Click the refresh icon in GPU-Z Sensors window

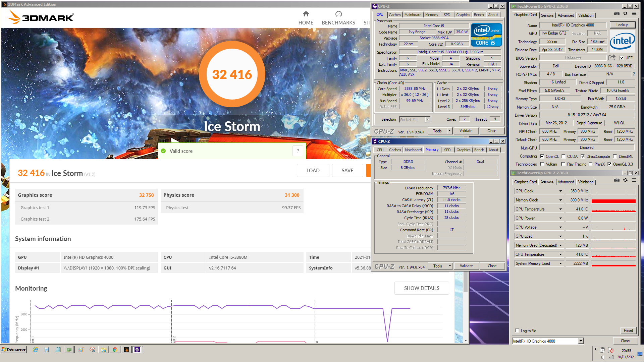coord(625,180)
